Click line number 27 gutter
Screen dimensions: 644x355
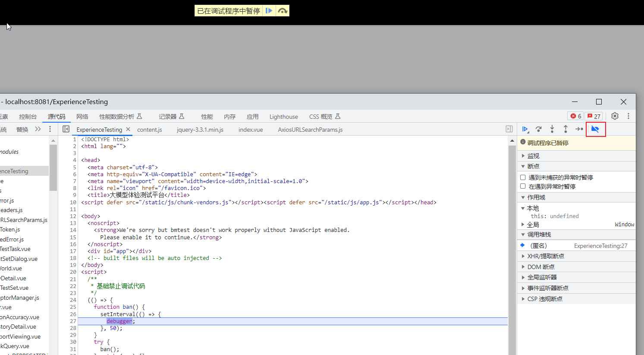73,321
